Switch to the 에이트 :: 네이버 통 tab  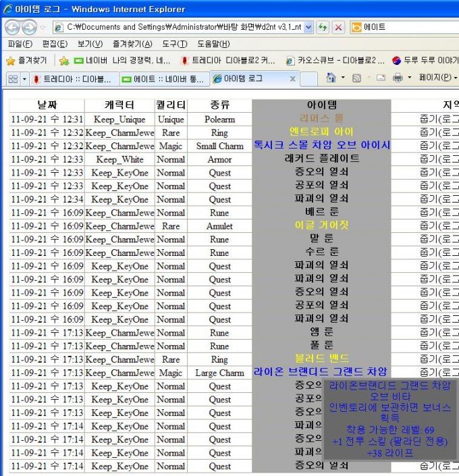165,79
